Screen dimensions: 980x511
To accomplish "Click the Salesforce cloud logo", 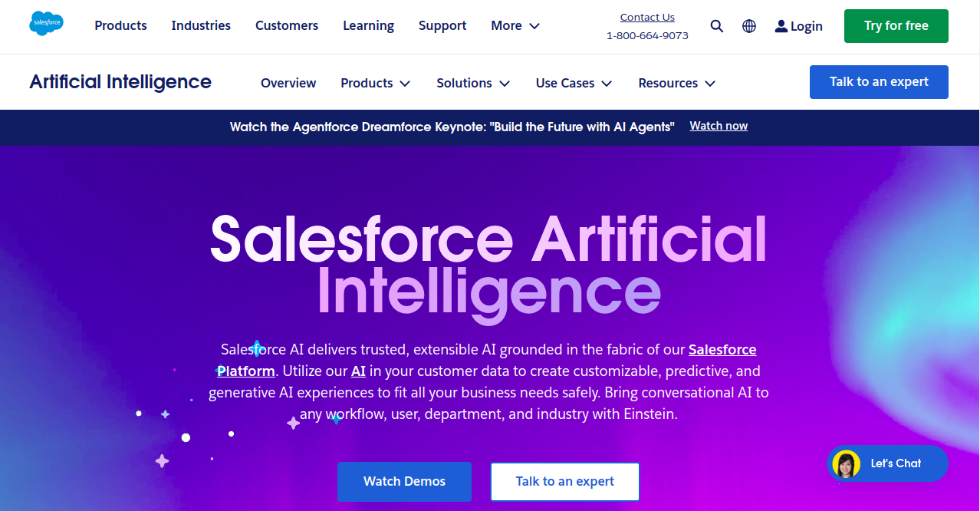I will click(x=46, y=24).
